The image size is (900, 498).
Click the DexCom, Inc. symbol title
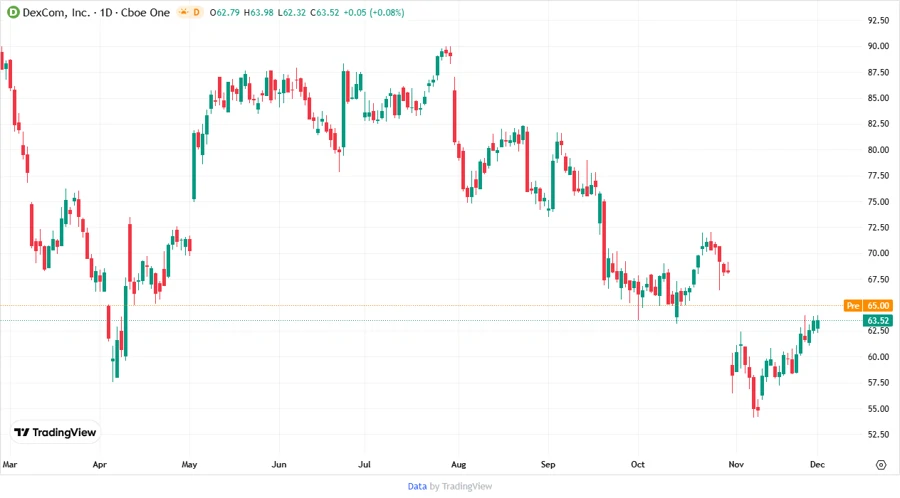(x=56, y=13)
